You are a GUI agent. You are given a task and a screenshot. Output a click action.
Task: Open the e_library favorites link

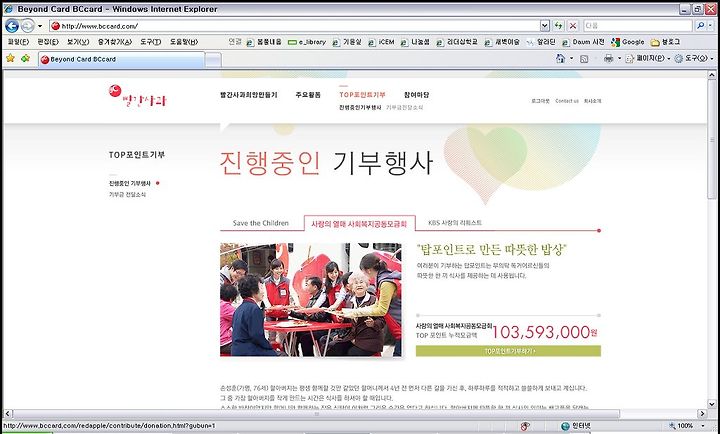point(307,42)
